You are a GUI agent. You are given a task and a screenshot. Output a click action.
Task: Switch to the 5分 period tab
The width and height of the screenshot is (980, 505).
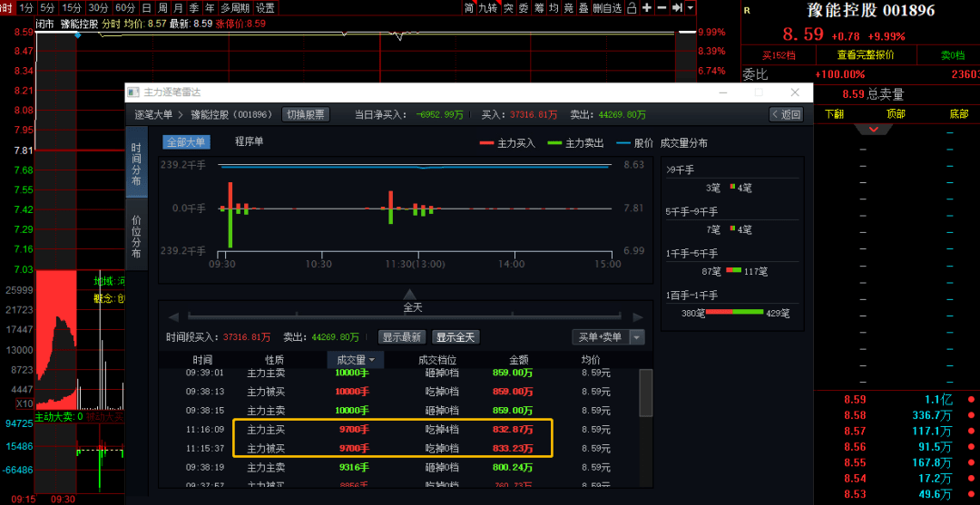pyautogui.click(x=47, y=8)
